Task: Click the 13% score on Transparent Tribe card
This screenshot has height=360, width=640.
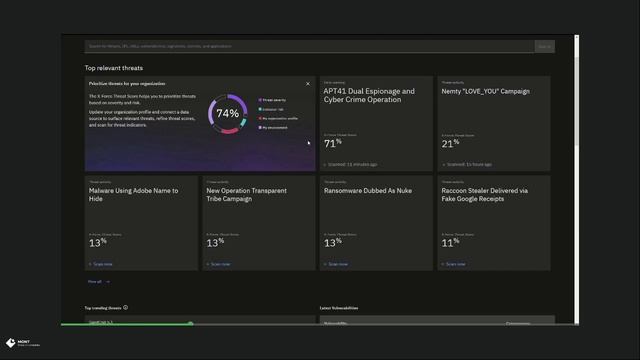Action: tap(215, 243)
